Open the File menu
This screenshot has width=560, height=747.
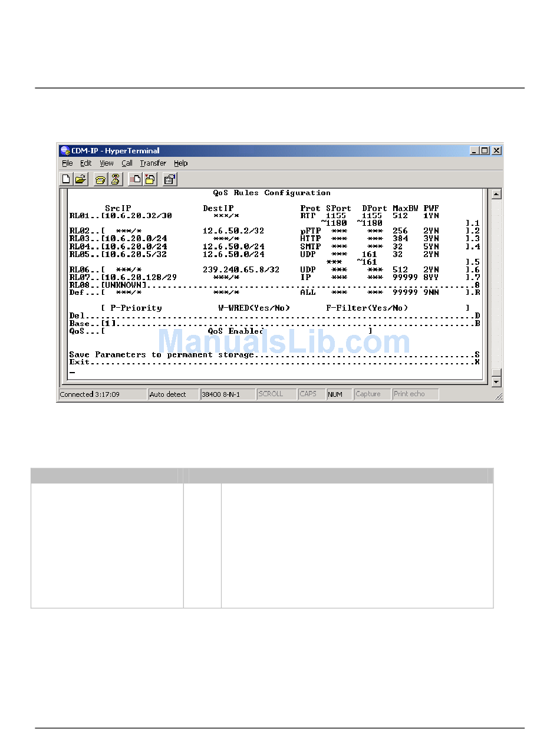pos(68,163)
